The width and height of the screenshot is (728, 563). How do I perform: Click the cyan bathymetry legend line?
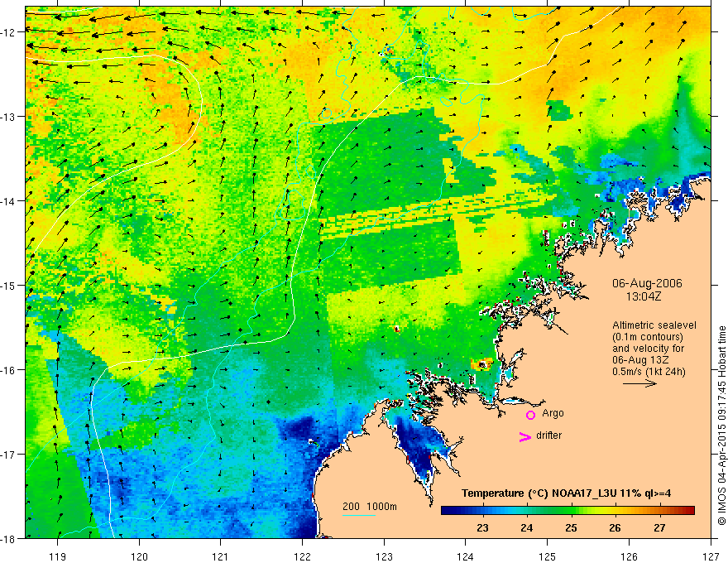point(358,515)
